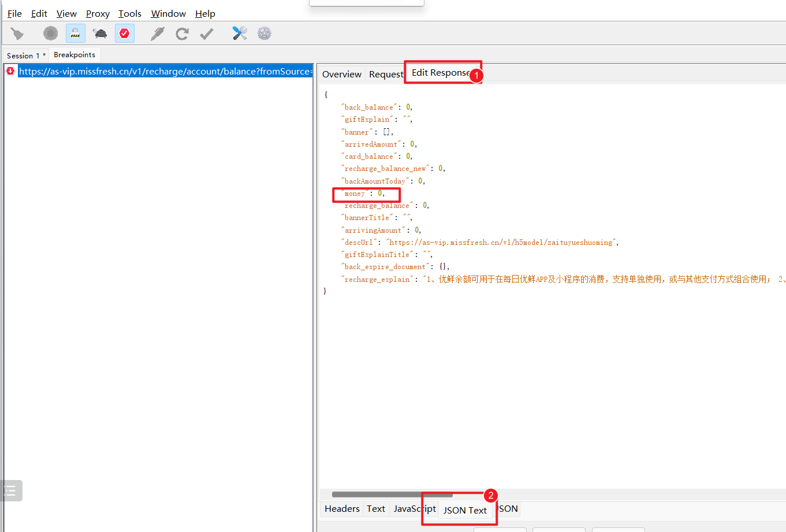Open the Request tab
Screen dimensions: 786x532
tap(386, 74)
